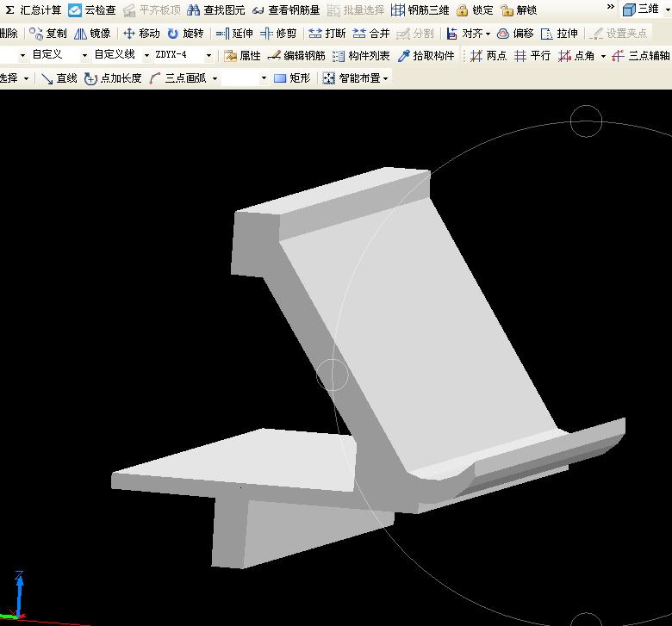
Task: Click the 解锁 unlock tool
Action: coord(519,9)
